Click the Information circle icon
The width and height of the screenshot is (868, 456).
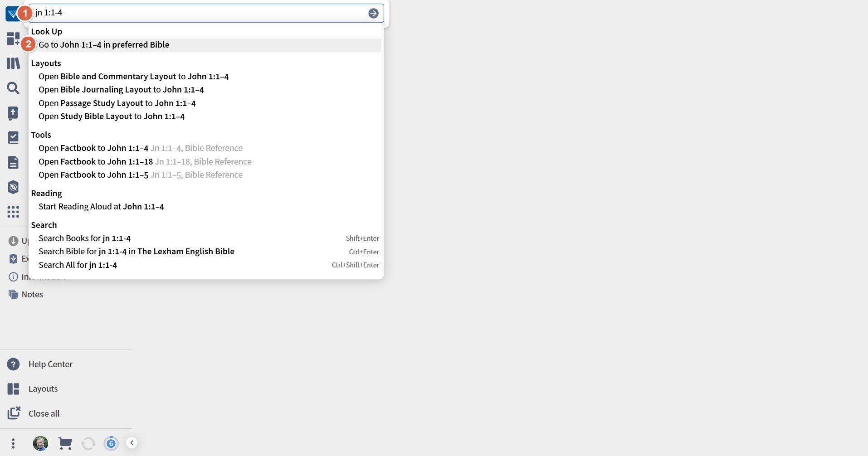13,277
